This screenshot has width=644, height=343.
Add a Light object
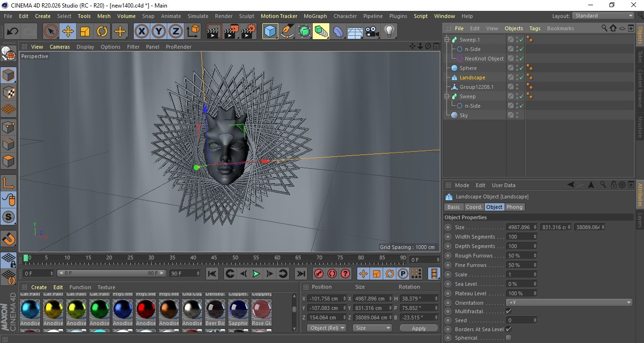(389, 32)
